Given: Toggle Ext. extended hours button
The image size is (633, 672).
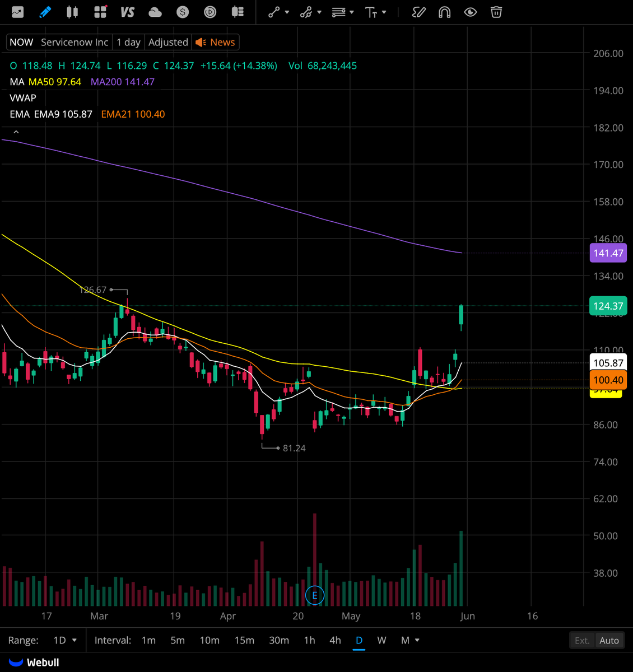Looking at the screenshot, I should [x=582, y=641].
